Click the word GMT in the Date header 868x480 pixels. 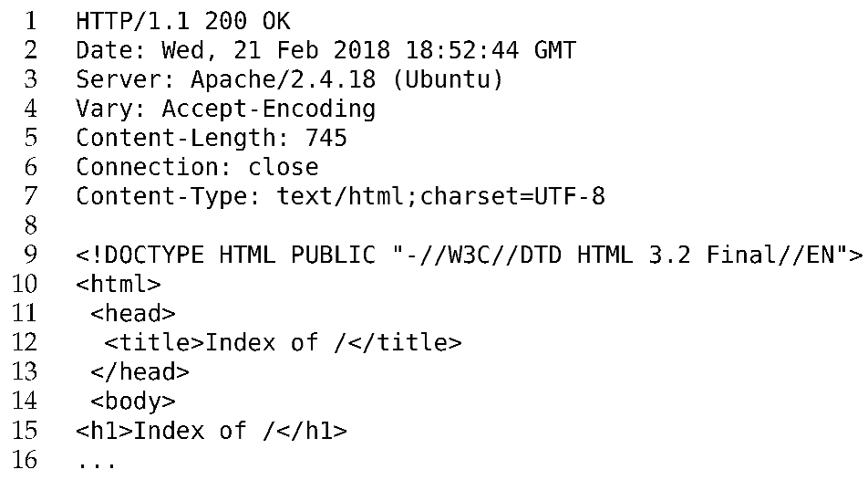[x=554, y=50]
